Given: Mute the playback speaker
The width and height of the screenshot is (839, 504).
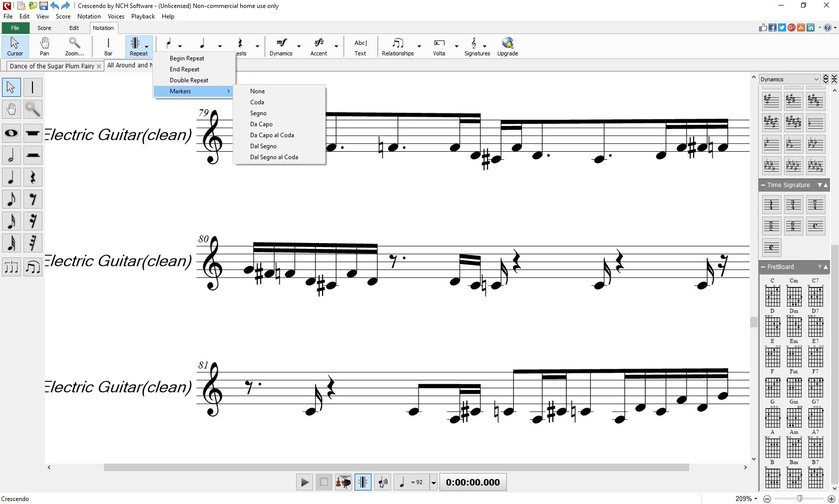Looking at the screenshot, I should (x=382, y=482).
